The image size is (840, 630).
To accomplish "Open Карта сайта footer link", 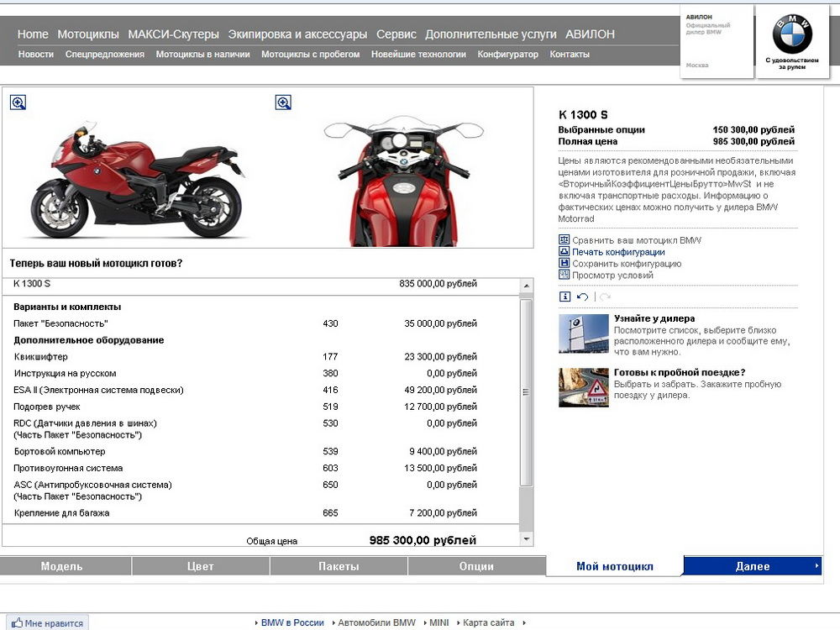I will [489, 622].
